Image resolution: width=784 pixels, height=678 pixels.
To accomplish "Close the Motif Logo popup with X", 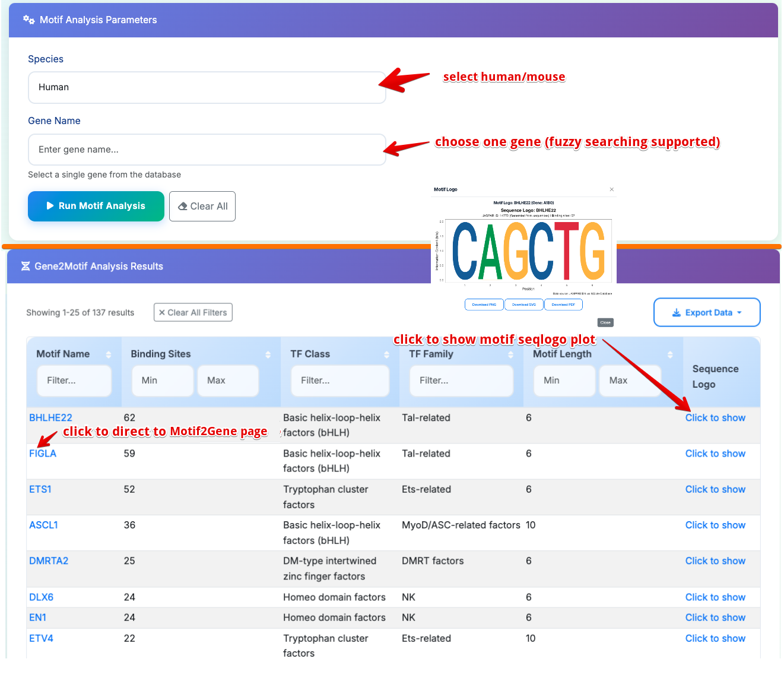I will (612, 189).
